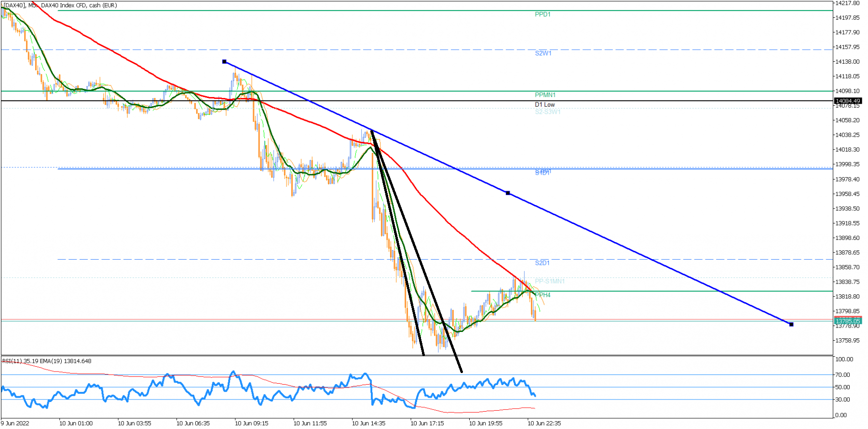Click the 10 Jun 06:35 time label
Screen dimensions: 868x429
193,423
